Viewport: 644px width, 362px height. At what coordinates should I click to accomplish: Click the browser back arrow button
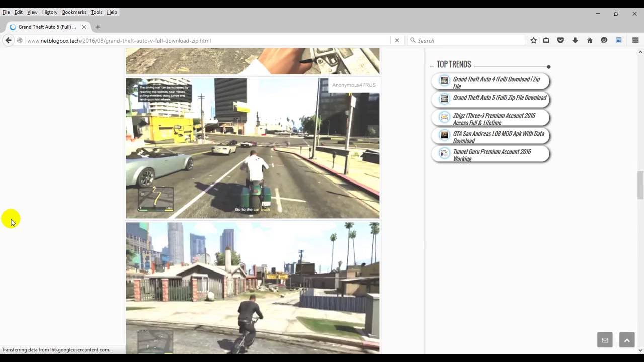tap(8, 40)
